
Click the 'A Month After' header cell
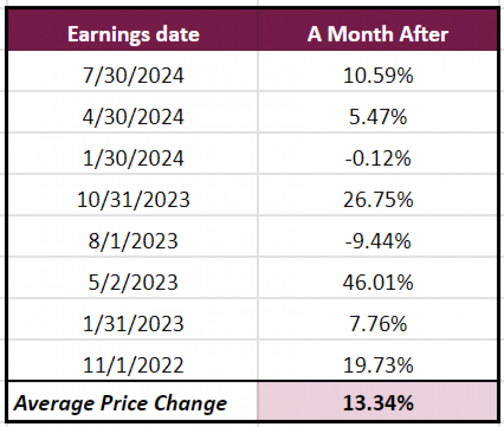point(377,34)
